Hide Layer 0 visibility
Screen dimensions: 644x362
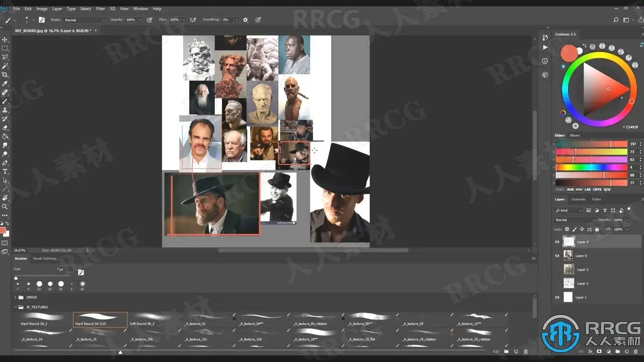557,255
